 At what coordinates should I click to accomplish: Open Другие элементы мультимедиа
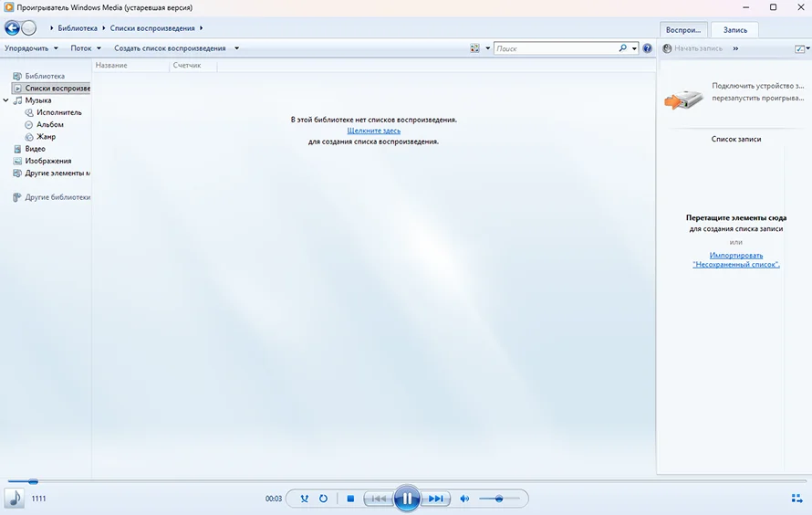tap(52, 173)
